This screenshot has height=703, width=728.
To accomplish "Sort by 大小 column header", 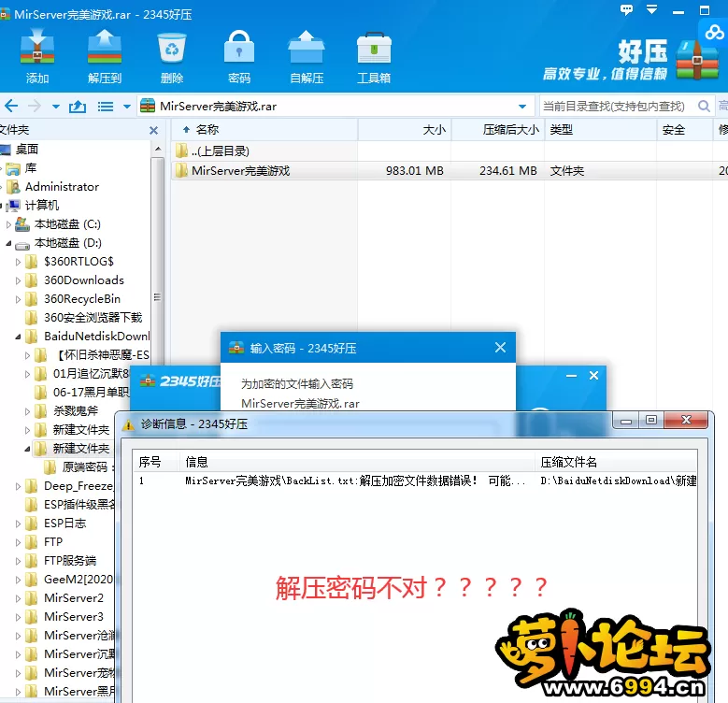I will (x=405, y=130).
